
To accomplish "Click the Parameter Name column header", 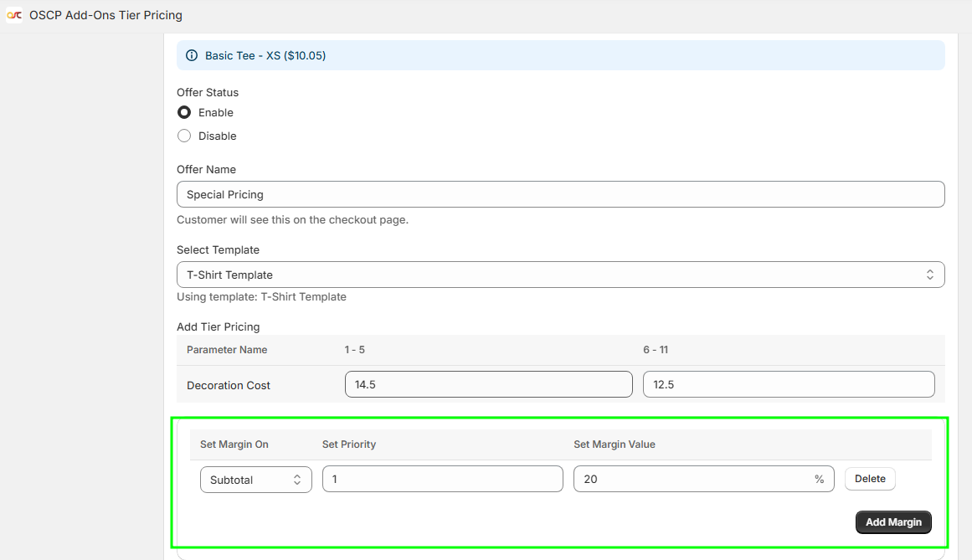I will pyautogui.click(x=227, y=350).
